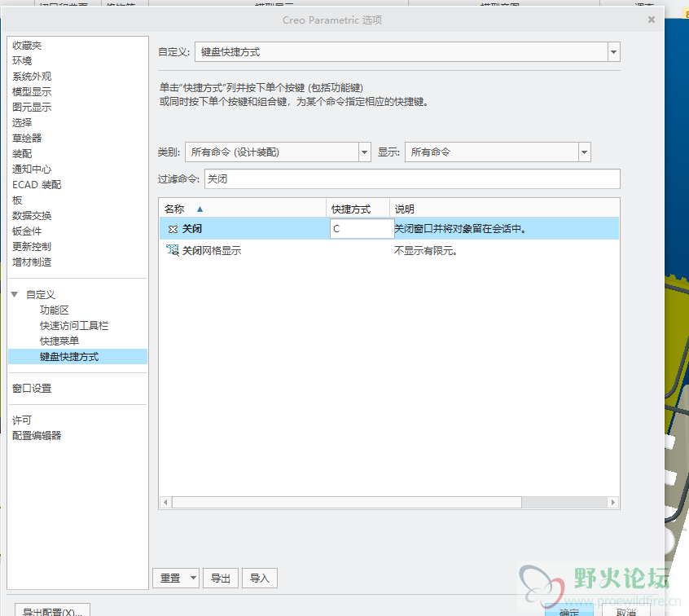Open the 窗口设置 category
This screenshot has width=689, height=616.
[x=32, y=388]
